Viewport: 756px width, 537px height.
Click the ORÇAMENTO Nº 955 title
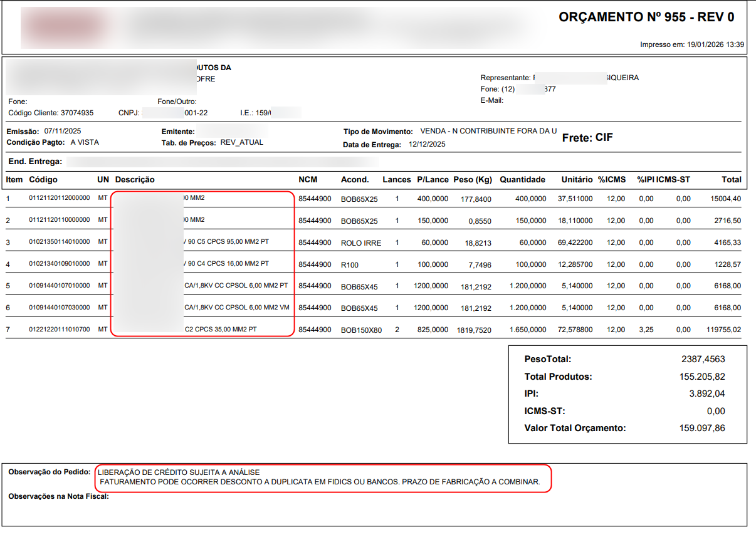(646, 18)
